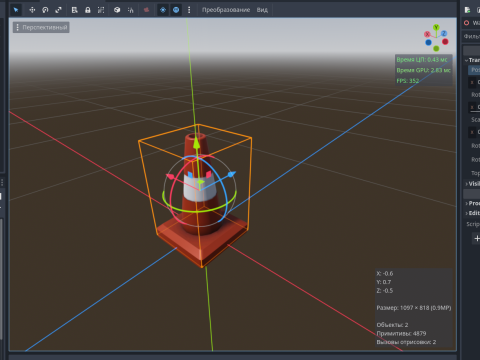Screen dimensions: 480x360
Task: Open the Перспективный viewport options menu
Action: point(41,27)
